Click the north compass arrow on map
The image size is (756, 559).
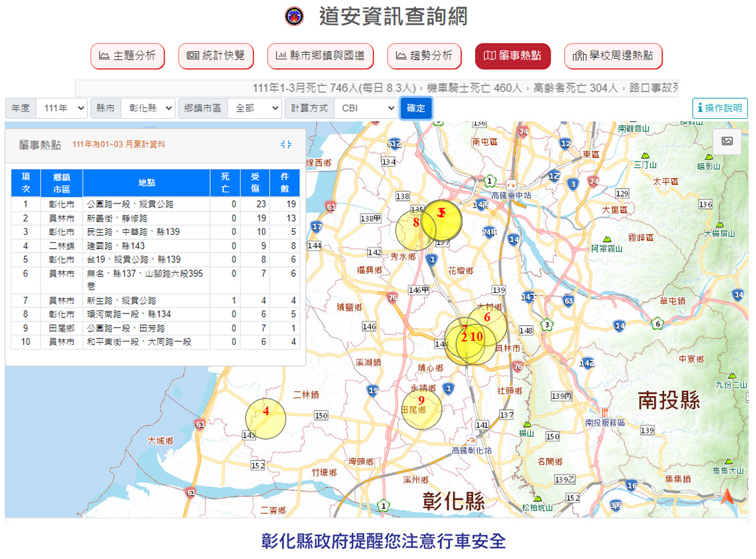click(x=727, y=496)
